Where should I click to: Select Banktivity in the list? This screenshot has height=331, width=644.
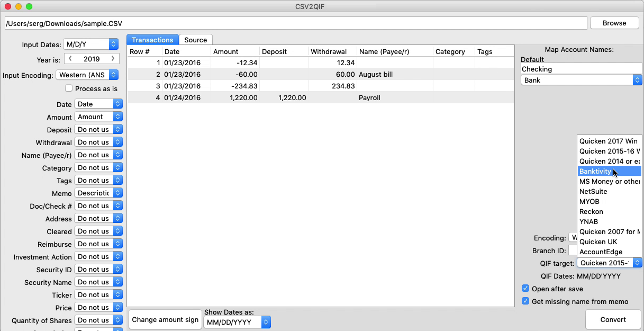click(609, 172)
